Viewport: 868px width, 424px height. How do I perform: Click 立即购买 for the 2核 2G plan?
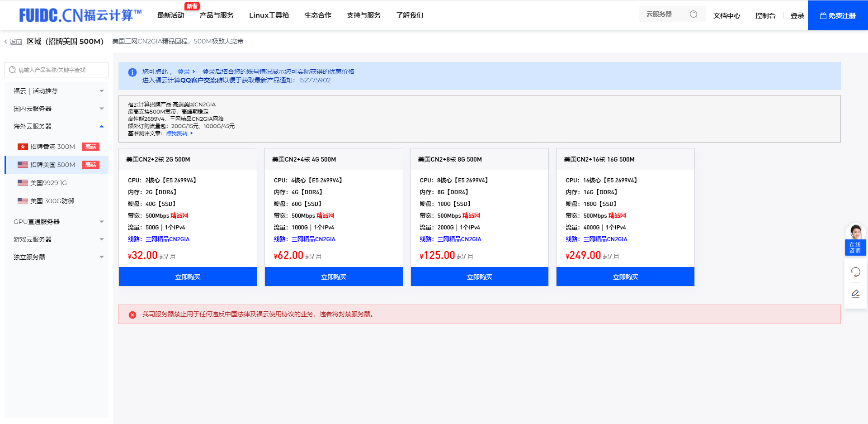(188, 276)
